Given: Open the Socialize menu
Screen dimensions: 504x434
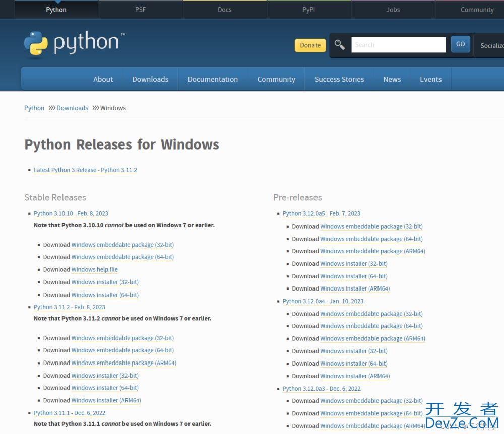Looking at the screenshot, I should [492, 46].
